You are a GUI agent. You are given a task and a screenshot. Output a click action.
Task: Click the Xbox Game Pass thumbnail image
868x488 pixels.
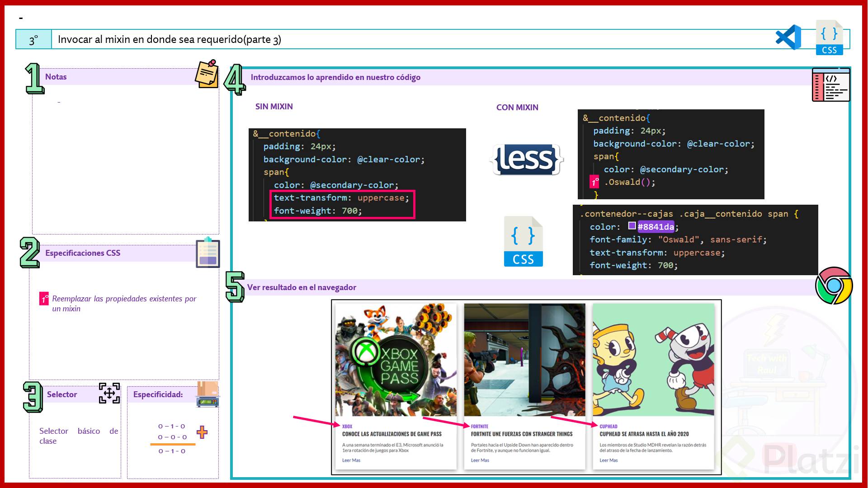[396, 360]
